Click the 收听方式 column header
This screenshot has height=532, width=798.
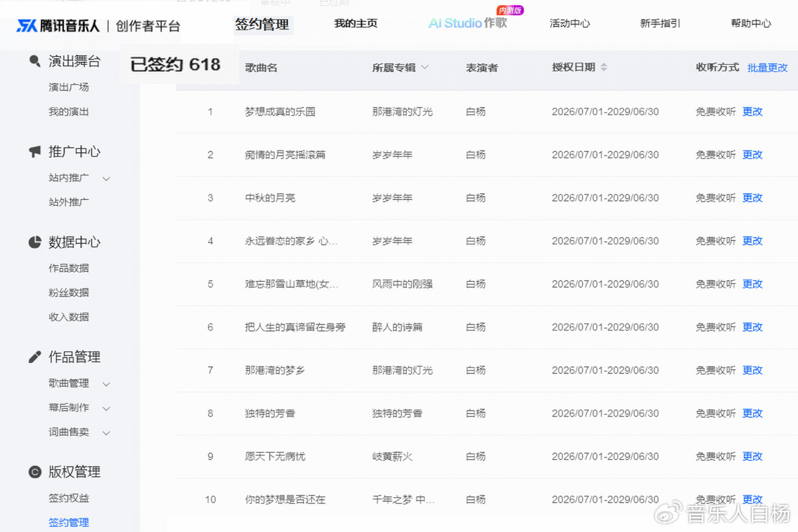717,67
